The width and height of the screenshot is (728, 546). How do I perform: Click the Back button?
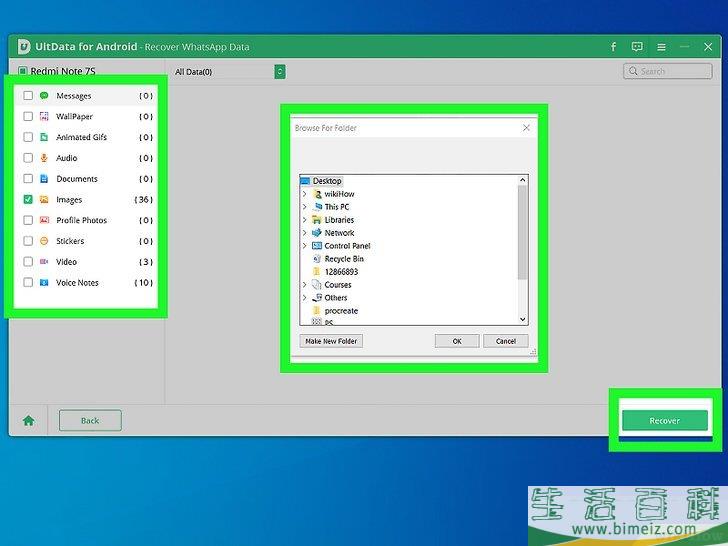tap(90, 420)
